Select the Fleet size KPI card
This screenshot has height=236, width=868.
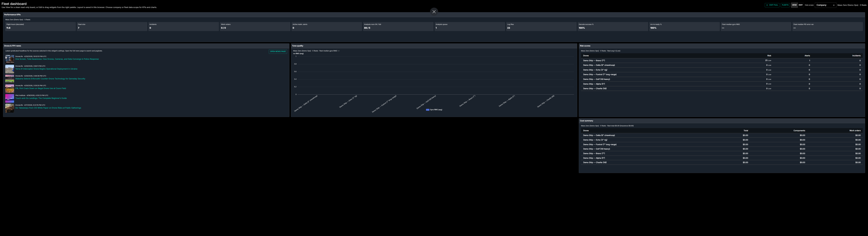(112, 26)
